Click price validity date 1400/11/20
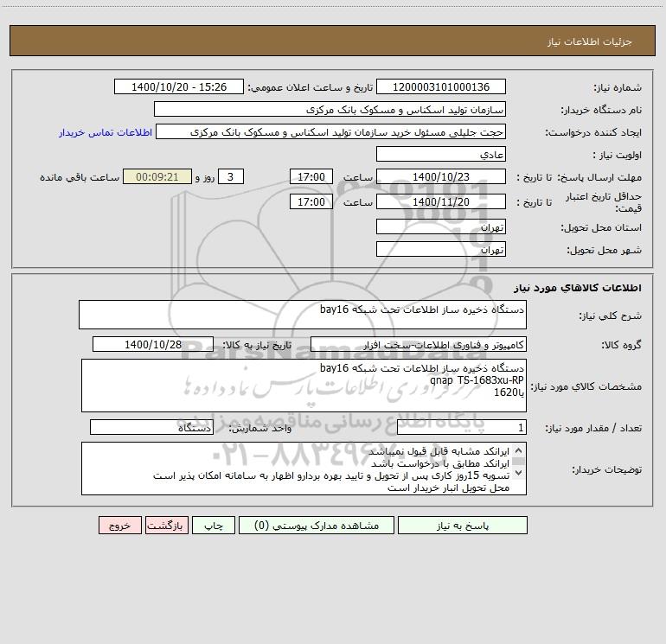 [441, 201]
